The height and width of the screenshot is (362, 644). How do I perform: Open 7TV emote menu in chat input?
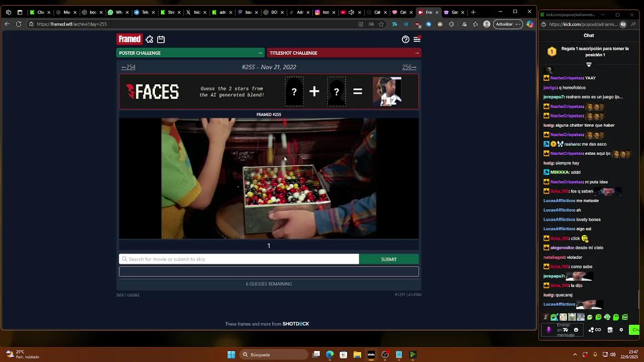(565, 330)
